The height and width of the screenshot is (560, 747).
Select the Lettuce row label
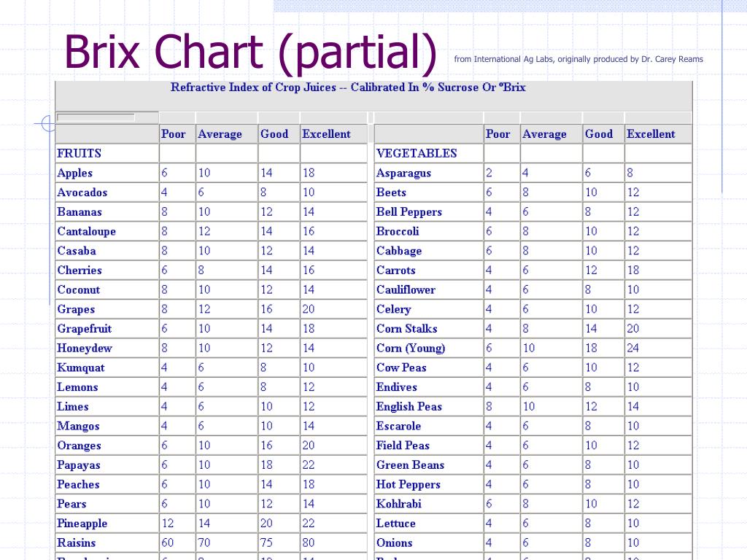396,524
